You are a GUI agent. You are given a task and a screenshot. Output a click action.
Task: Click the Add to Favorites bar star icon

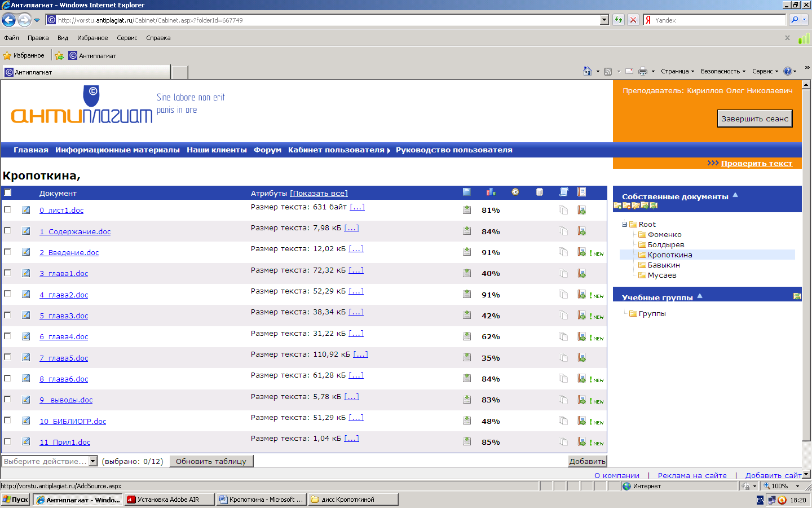pos(59,55)
